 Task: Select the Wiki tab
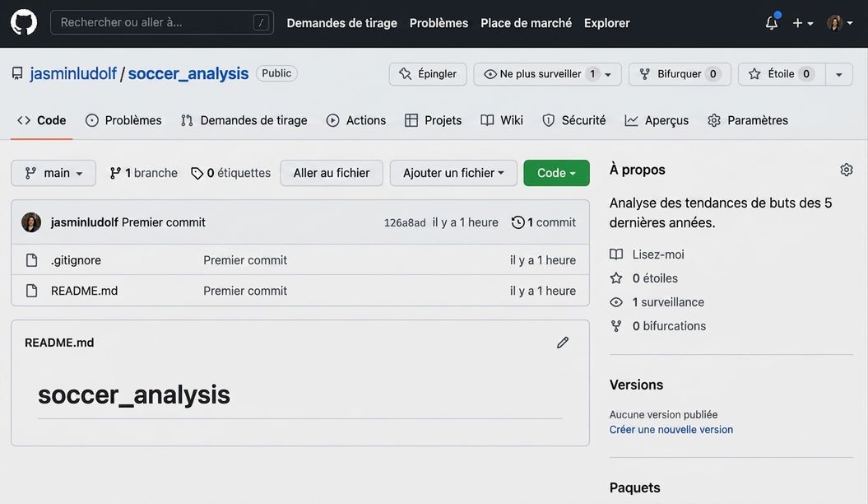click(x=502, y=120)
